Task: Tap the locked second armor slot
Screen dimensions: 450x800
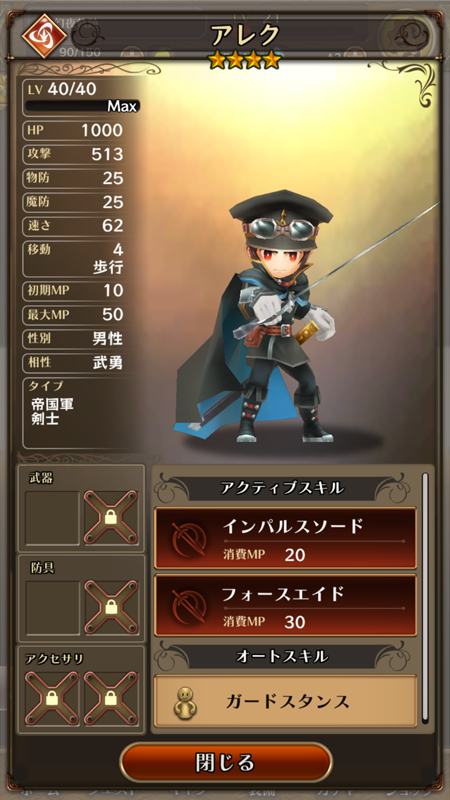Action: pyautogui.click(x=111, y=607)
